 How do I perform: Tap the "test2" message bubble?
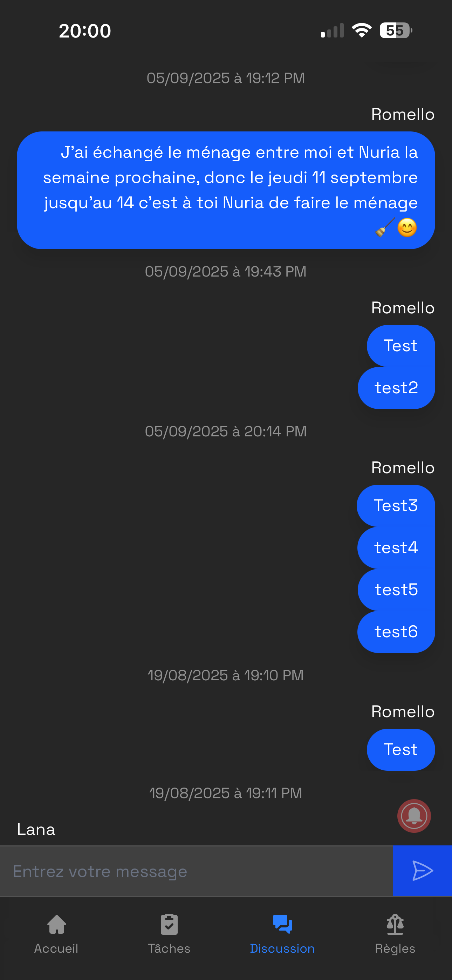tap(396, 388)
